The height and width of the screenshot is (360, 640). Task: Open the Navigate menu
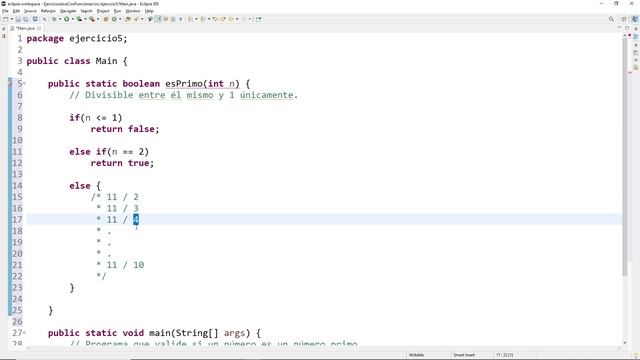[68, 11]
